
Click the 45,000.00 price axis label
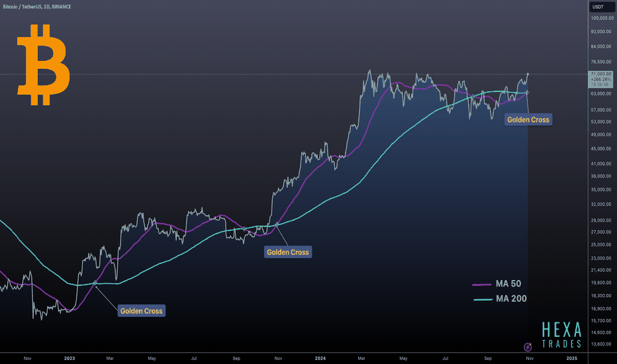(x=602, y=149)
